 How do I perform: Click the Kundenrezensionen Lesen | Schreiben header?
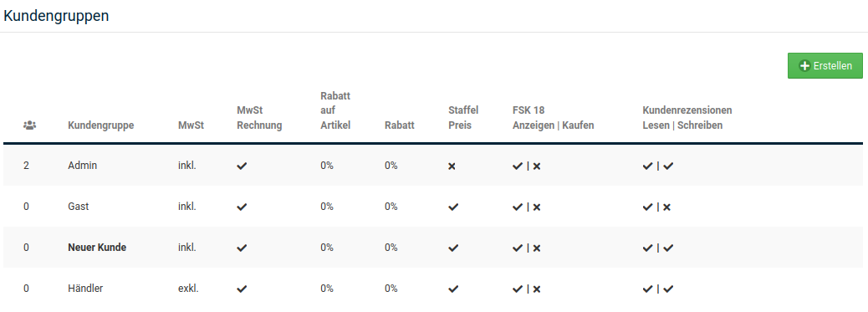(687, 117)
